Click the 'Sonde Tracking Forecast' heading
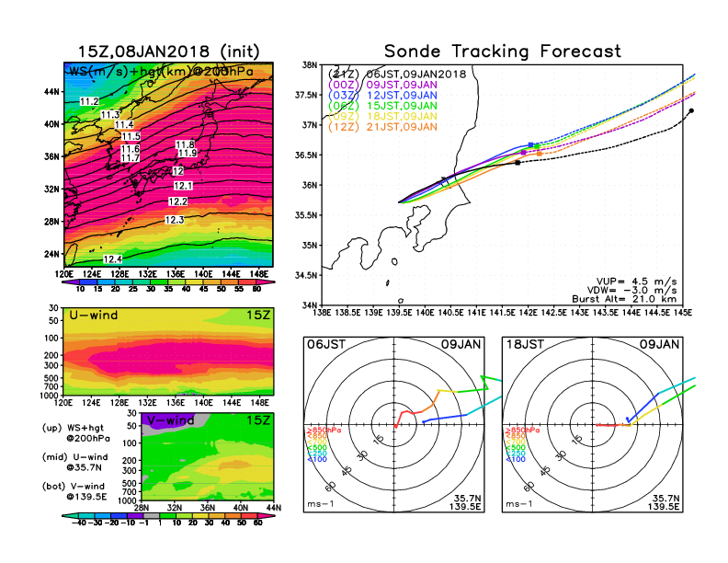 tap(503, 51)
